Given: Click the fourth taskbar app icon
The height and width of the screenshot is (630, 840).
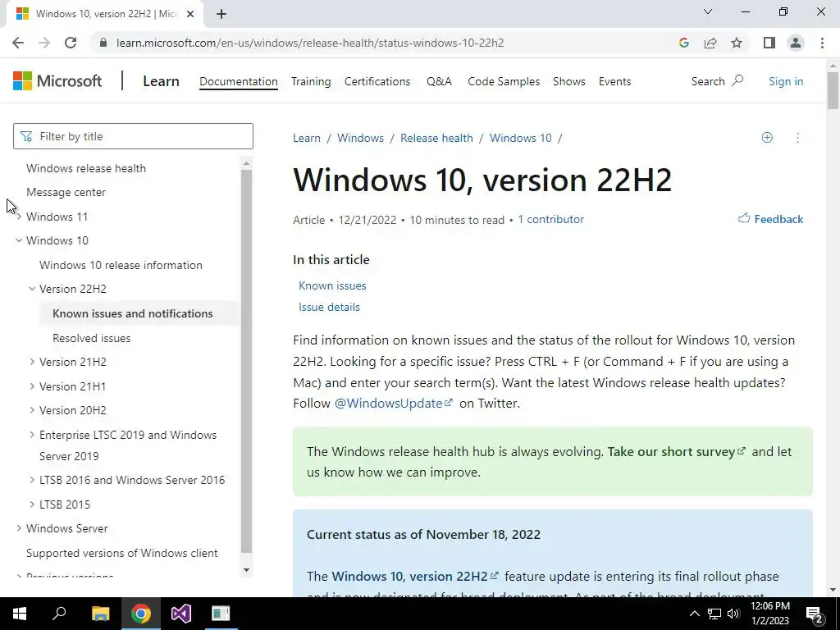Looking at the screenshot, I should [x=220, y=614].
